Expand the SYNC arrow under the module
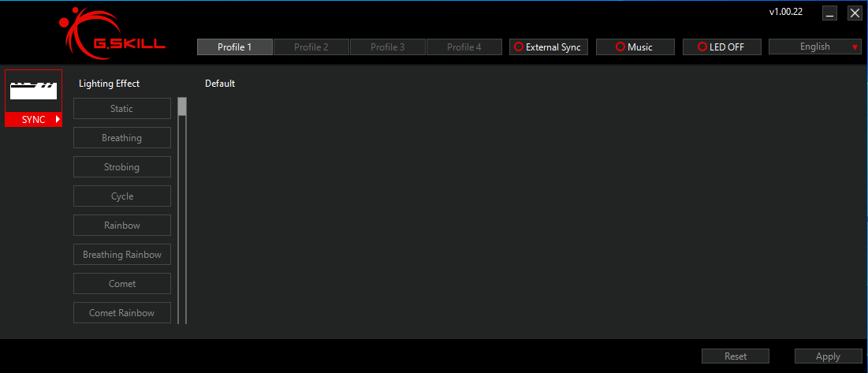The height and width of the screenshot is (373, 868). [x=58, y=119]
